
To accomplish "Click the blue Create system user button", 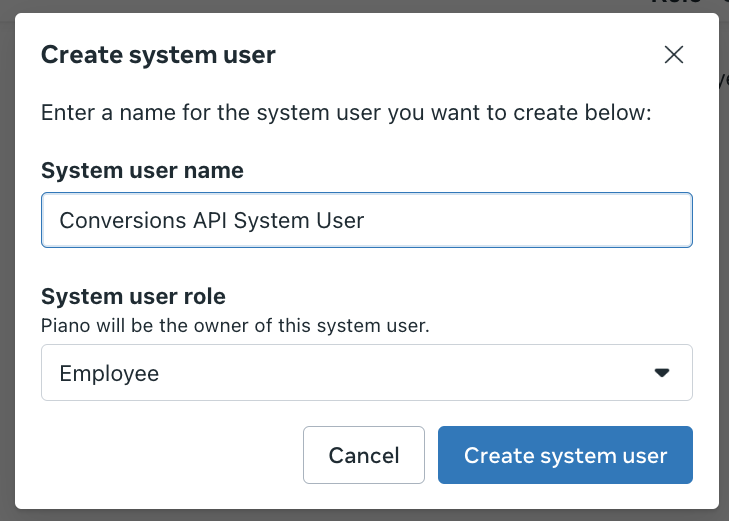I will click(x=565, y=455).
